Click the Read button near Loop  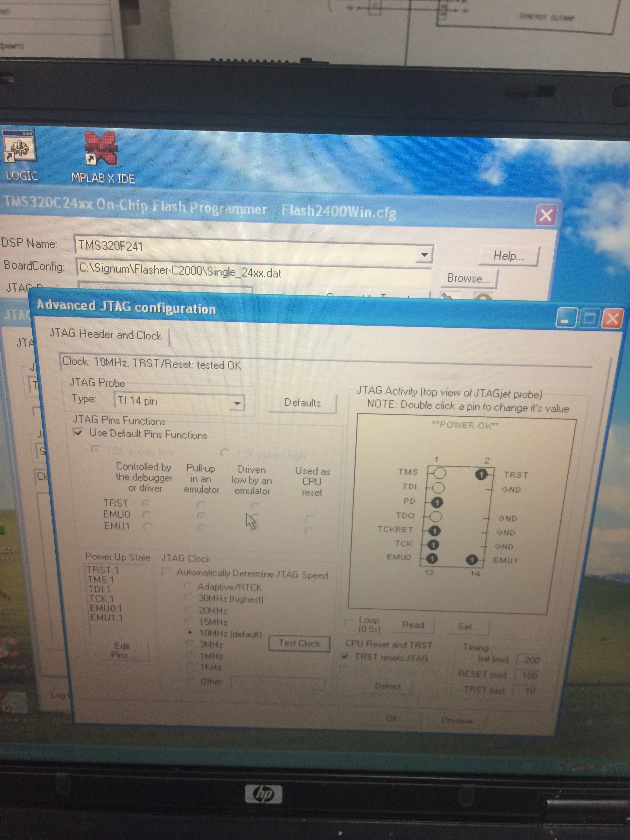point(413,625)
